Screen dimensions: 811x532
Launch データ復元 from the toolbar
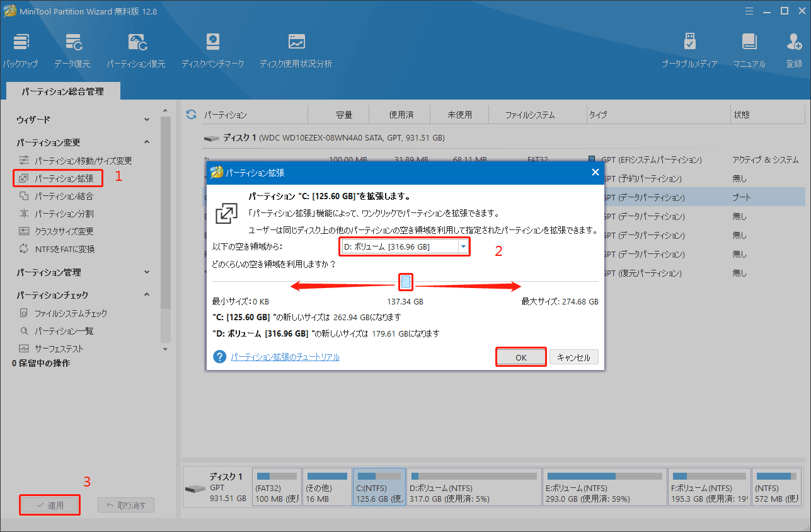72,50
